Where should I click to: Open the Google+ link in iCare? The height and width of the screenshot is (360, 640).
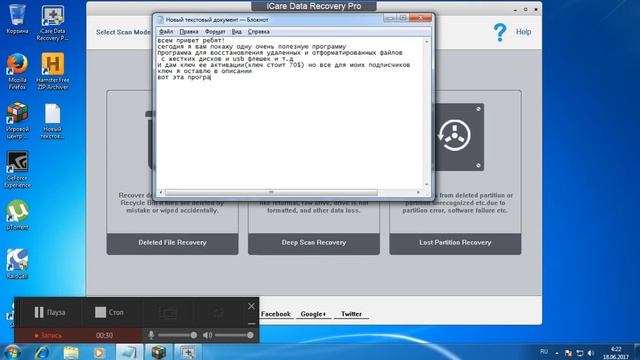point(313,314)
